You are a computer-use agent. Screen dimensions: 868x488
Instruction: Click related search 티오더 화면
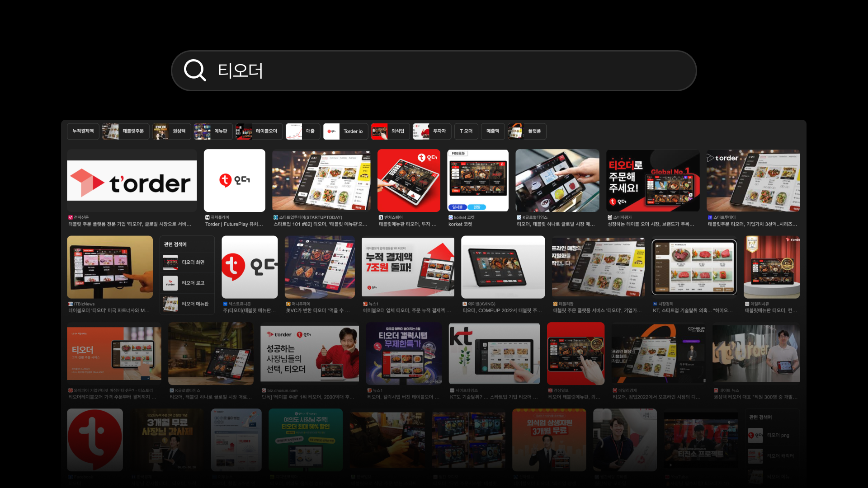[x=187, y=263]
